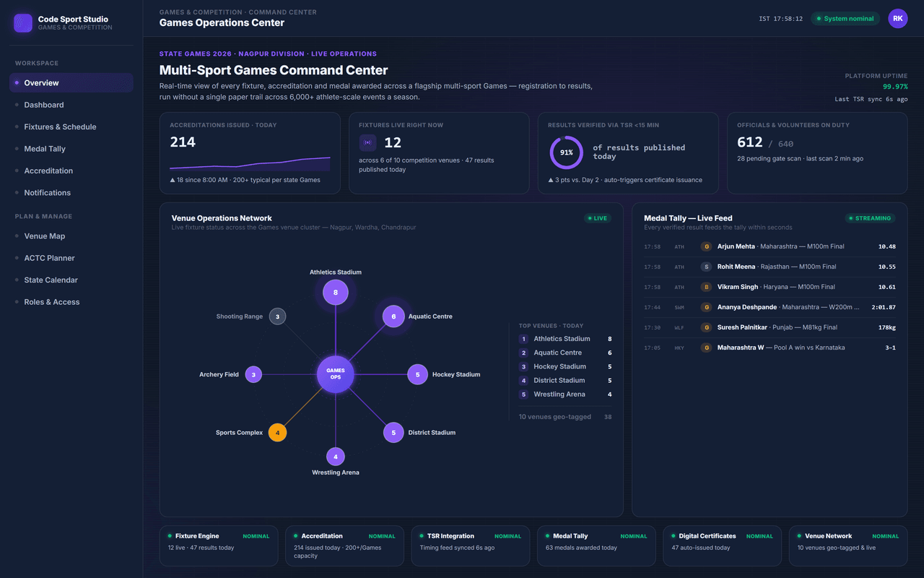Select the Shooting Range node showing 3
Viewport: 924px width, 578px height.
pyautogui.click(x=278, y=316)
